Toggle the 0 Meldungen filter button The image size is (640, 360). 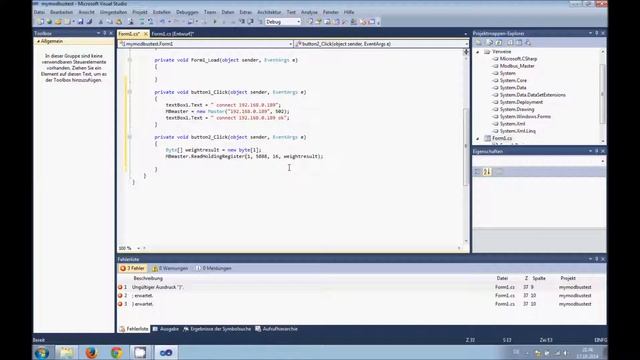(213, 268)
